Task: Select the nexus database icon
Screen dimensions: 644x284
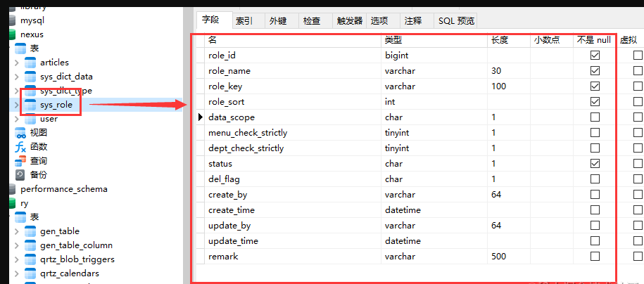Action: 12,34
